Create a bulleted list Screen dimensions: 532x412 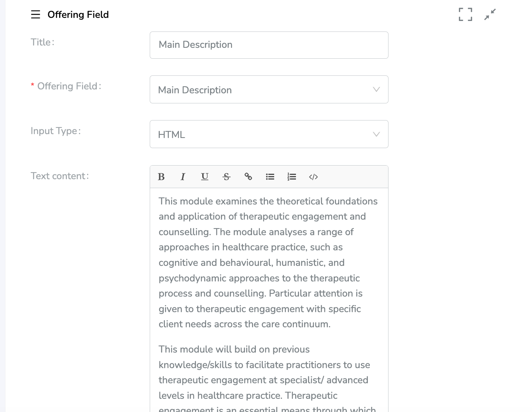pos(270,177)
